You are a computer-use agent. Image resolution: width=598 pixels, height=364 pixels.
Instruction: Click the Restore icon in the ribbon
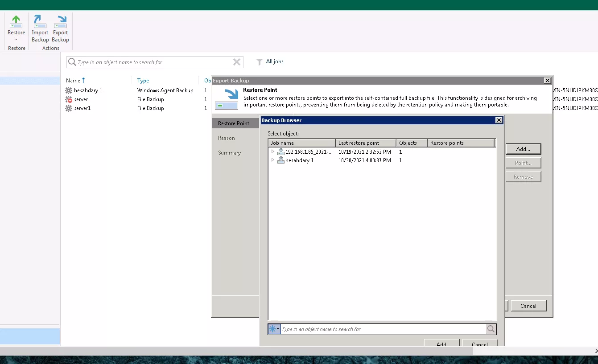click(16, 22)
